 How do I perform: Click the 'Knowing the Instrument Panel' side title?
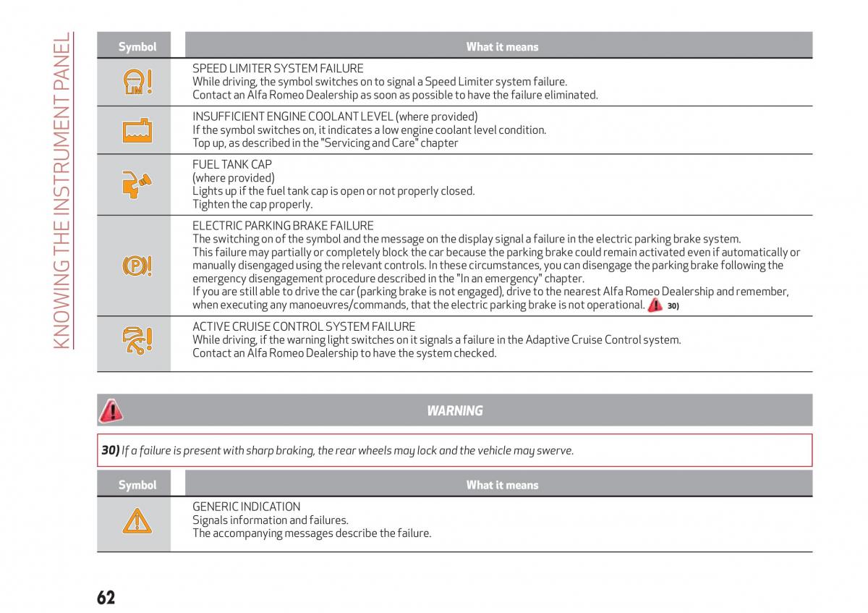[64, 190]
